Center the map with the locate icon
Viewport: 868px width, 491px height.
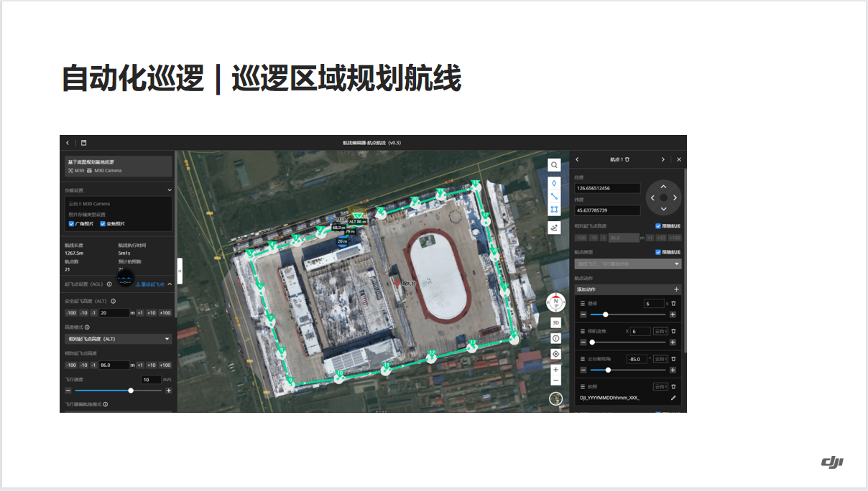pyautogui.click(x=555, y=354)
